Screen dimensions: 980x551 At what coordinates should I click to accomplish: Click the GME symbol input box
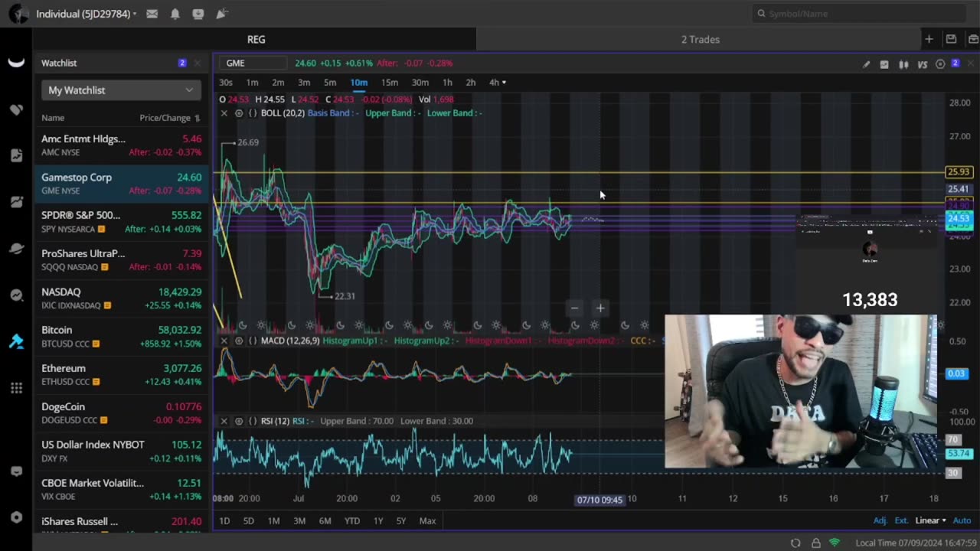[x=253, y=63]
